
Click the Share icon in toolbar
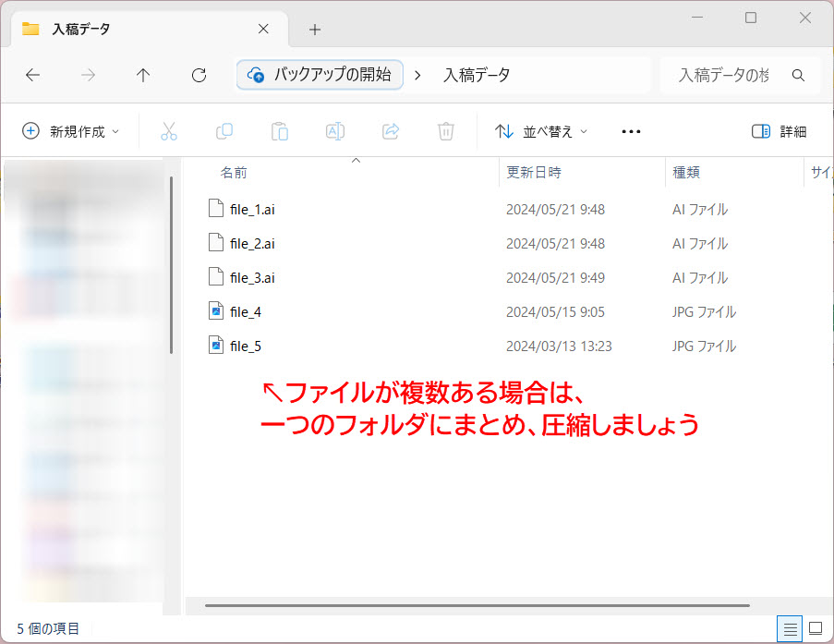pos(391,131)
